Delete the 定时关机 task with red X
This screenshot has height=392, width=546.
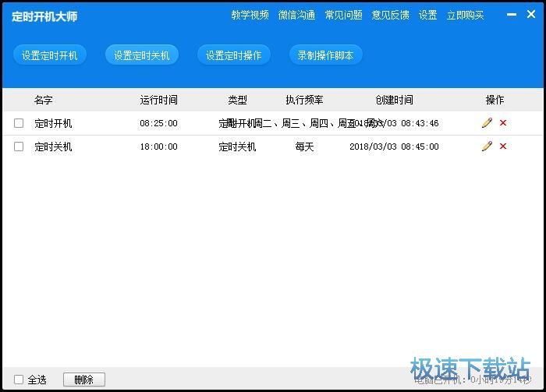tap(503, 146)
